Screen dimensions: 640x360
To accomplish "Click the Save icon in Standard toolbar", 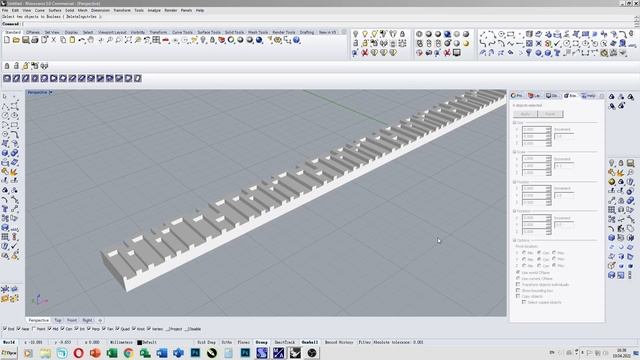I will click(x=26, y=40).
